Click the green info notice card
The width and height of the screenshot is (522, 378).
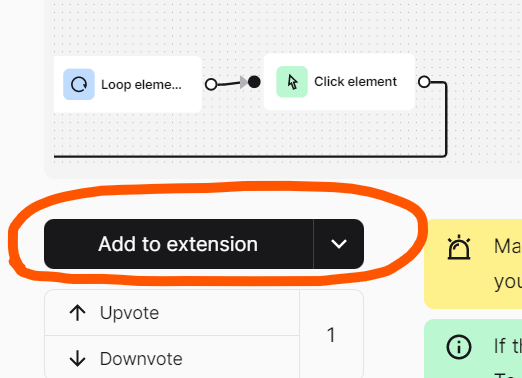click(x=473, y=349)
